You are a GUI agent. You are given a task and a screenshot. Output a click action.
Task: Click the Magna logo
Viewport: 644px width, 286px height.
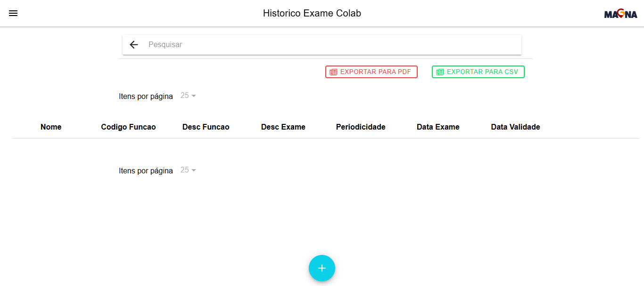pyautogui.click(x=620, y=14)
